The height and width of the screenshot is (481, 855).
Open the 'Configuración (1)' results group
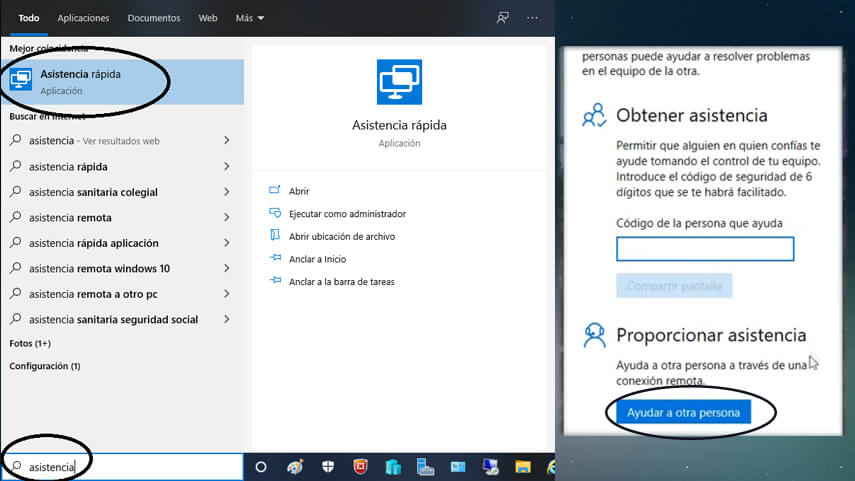pos(45,366)
